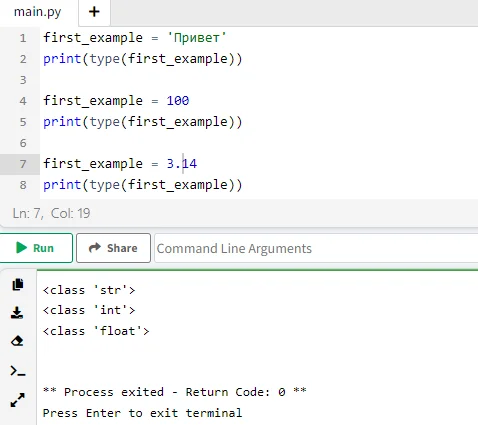478x425 pixels.
Task: Expand the terminal to fullscreen
Action: click(x=17, y=400)
